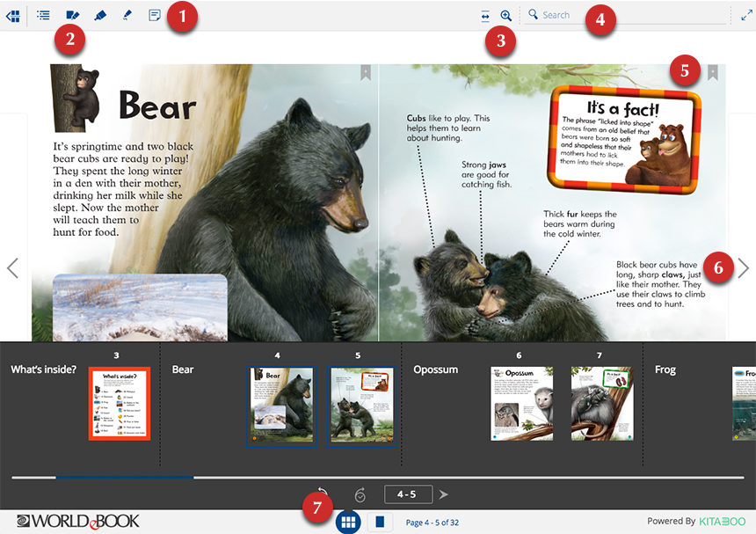Select the pen annotation tool
Image resolution: width=756 pixels, height=534 pixels.
click(x=72, y=16)
